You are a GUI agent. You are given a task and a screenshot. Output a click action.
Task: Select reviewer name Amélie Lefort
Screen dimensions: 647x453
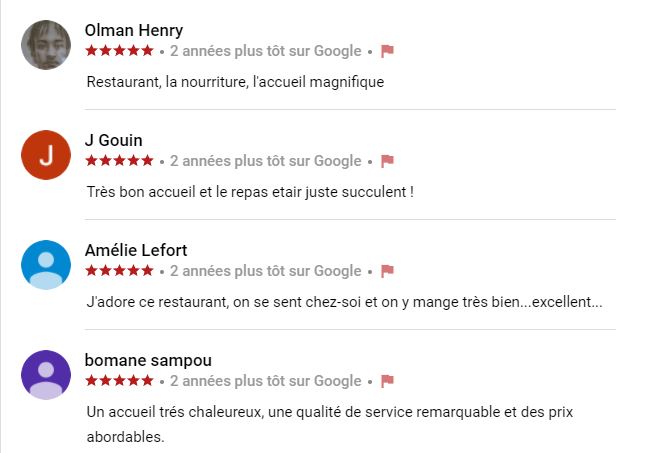point(136,250)
